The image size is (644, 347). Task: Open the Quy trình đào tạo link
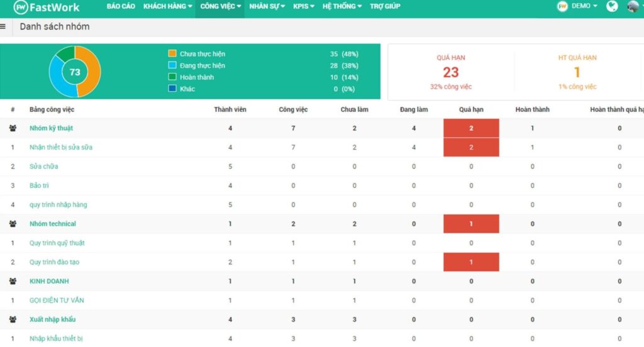tap(54, 262)
